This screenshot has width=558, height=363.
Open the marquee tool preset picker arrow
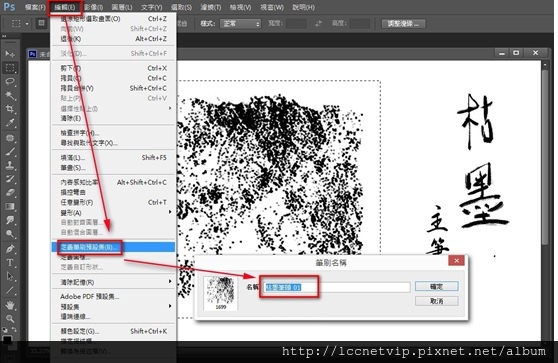27,24
